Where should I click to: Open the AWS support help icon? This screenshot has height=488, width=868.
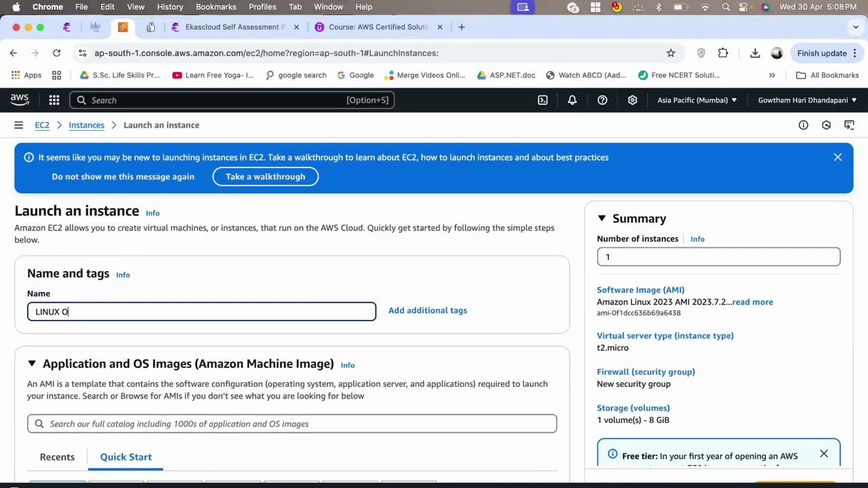point(602,100)
